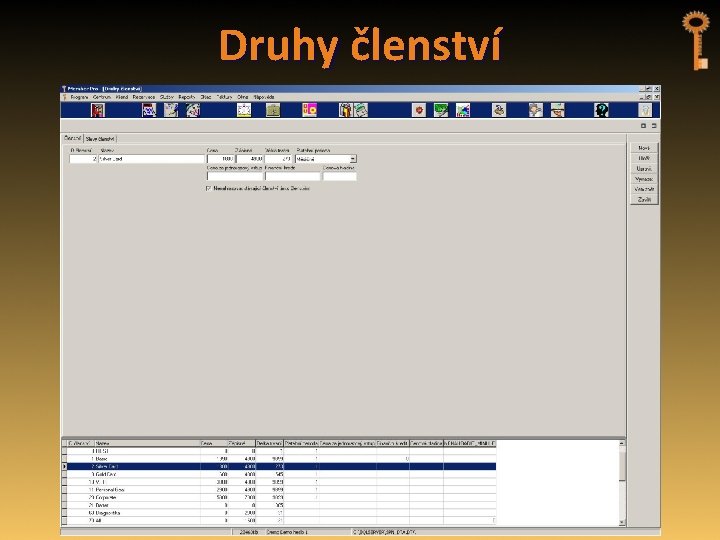Viewport: 720px width, 540px height.
Task: Open the Centrum menu
Action: [101, 97]
